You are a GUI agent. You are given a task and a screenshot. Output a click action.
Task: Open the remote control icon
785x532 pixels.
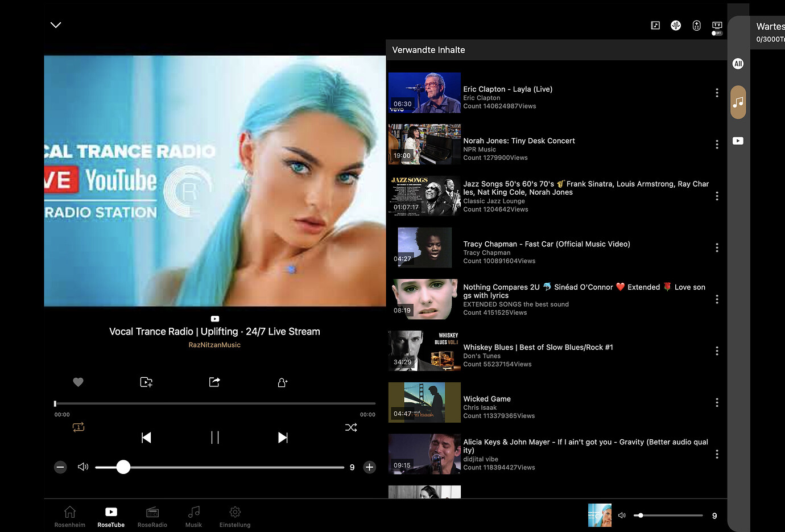tap(696, 25)
